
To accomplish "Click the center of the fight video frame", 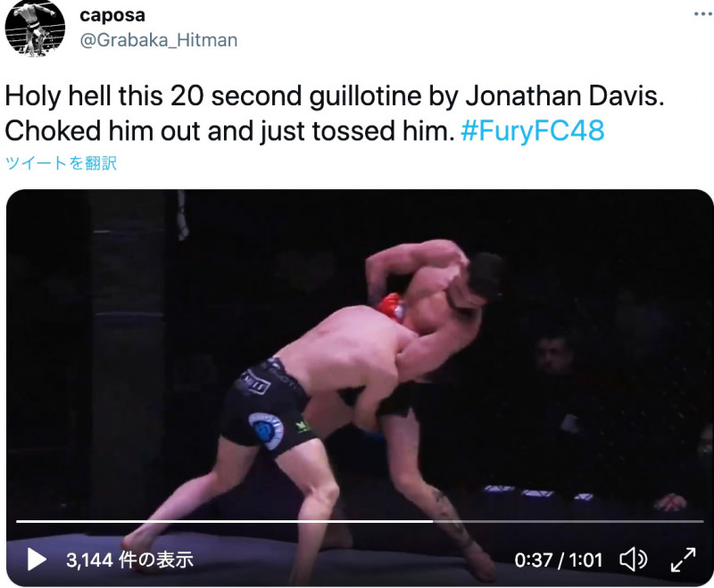I will coord(360,388).
